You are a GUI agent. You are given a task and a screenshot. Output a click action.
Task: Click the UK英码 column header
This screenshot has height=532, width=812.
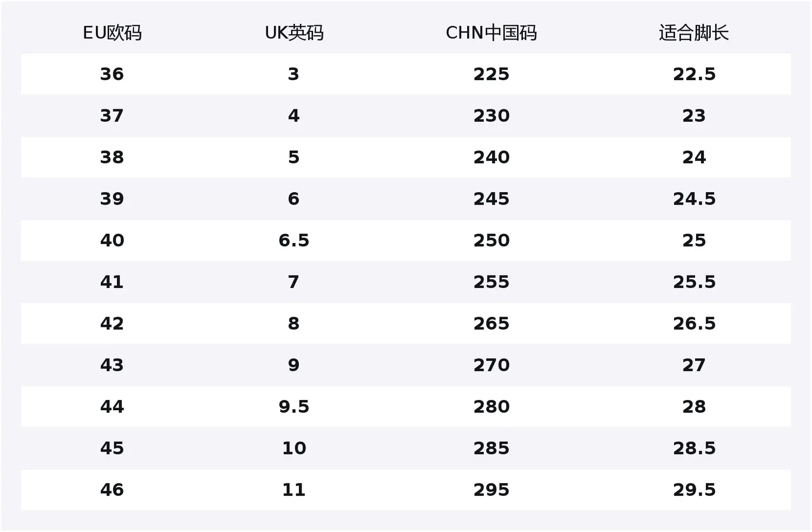pos(294,33)
